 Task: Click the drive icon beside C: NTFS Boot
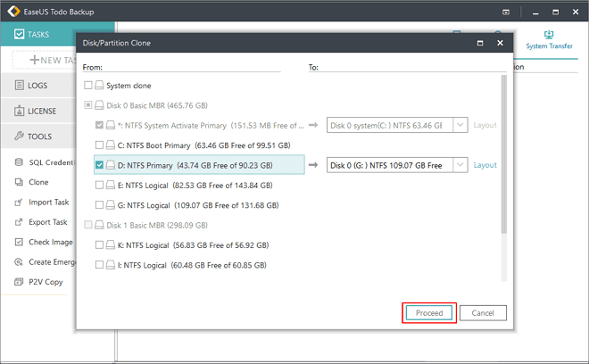point(111,145)
